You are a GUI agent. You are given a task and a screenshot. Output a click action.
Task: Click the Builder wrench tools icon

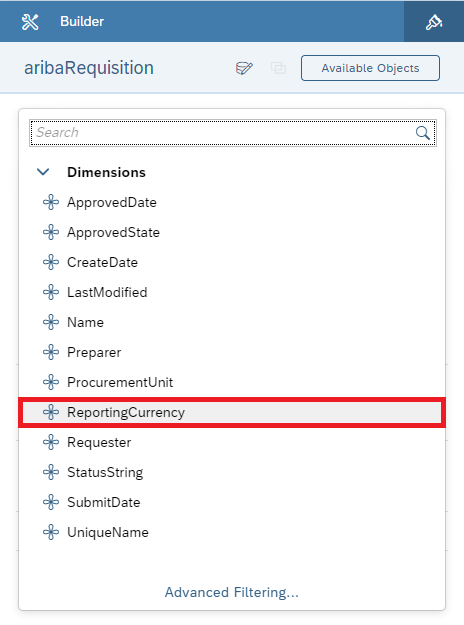[x=30, y=22]
